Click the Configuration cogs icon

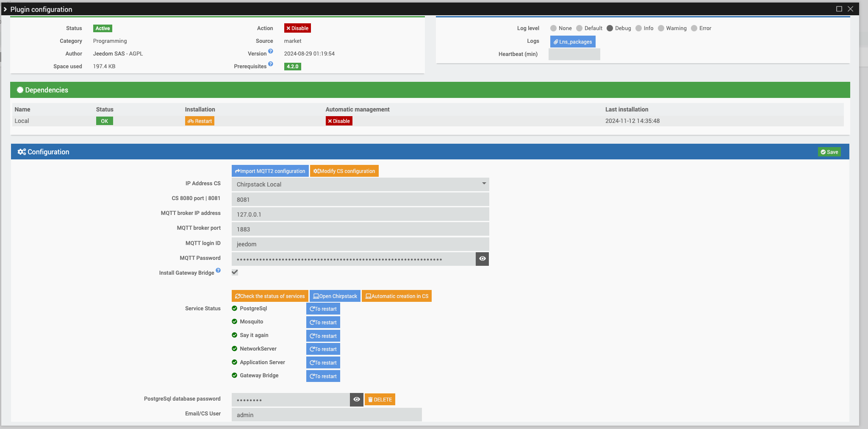click(22, 152)
